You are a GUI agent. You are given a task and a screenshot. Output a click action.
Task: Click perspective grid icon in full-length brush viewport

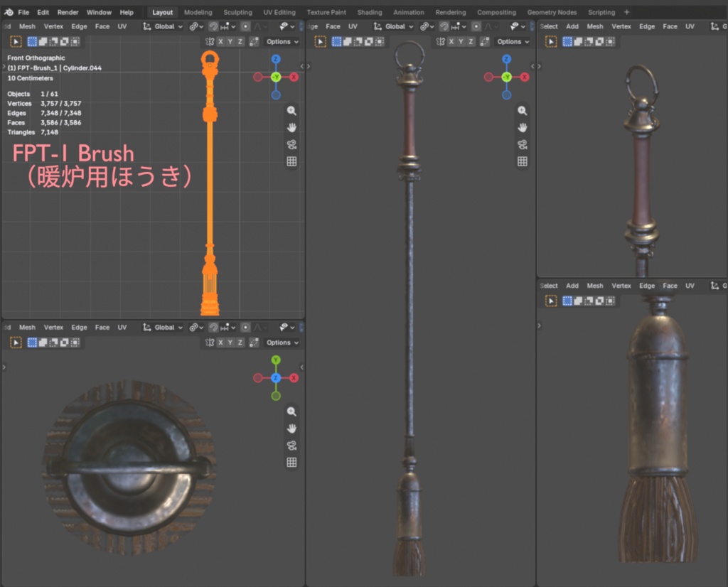[523, 161]
